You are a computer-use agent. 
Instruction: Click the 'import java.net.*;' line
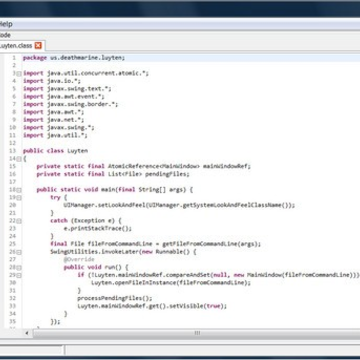[x=53, y=120]
